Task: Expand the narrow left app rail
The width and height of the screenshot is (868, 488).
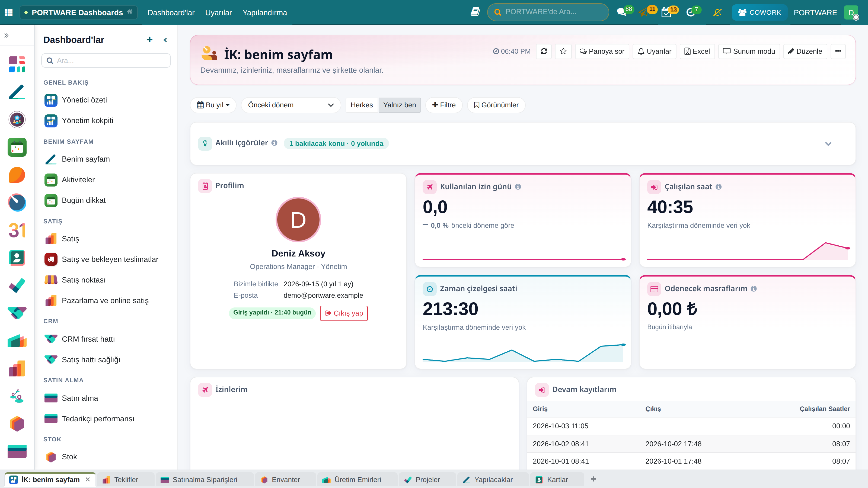Action: click(x=7, y=35)
